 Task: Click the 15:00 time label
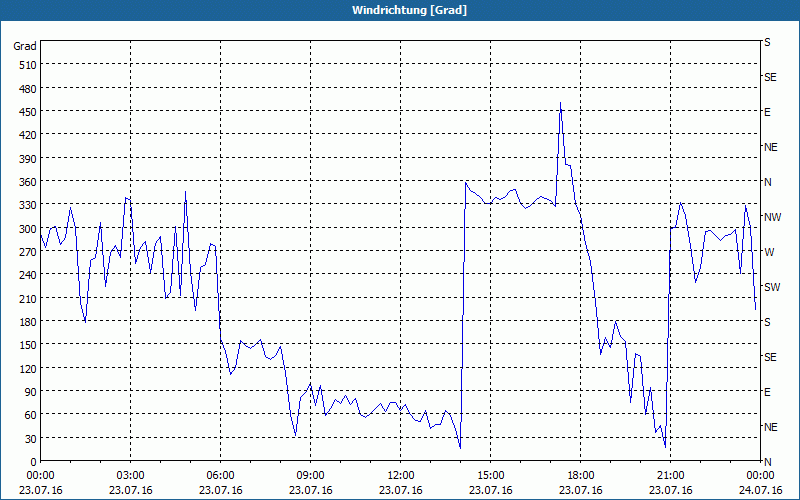(x=491, y=476)
